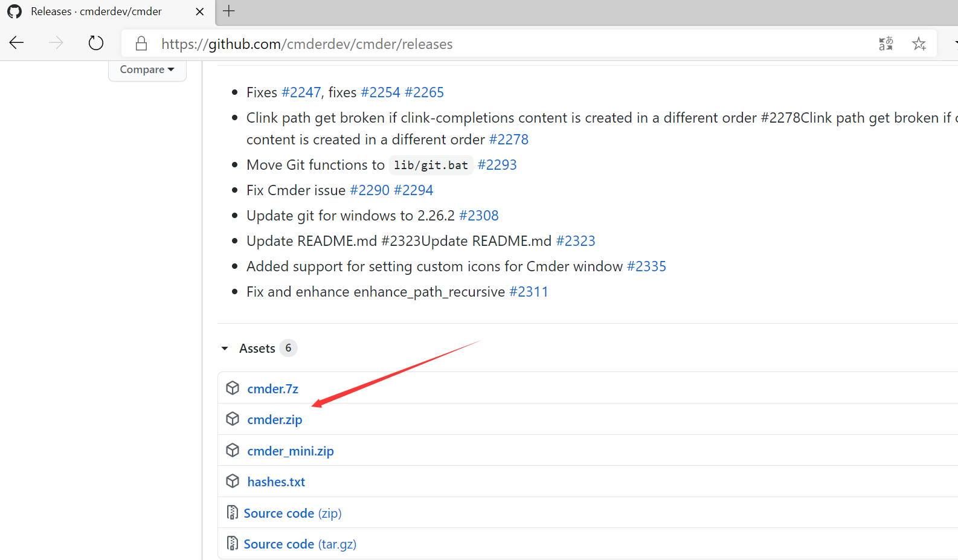This screenshot has width=958, height=560.
Task: Click text "Fix Cmder issue"
Action: (x=296, y=190)
